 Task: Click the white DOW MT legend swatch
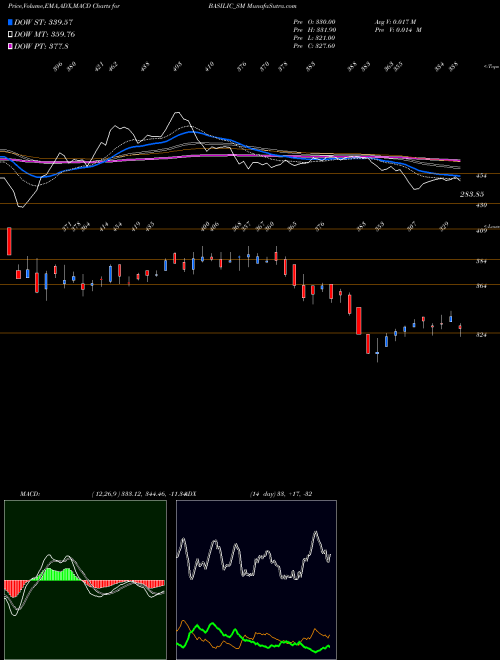coord(10,34)
